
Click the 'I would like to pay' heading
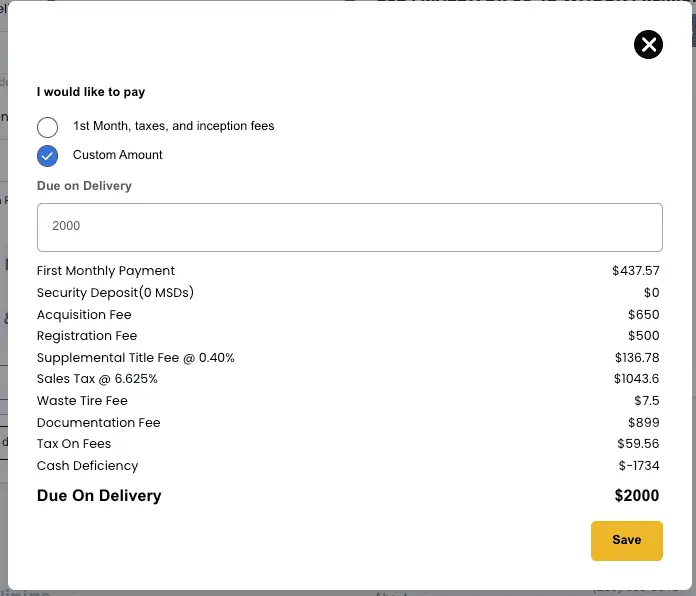tap(91, 92)
